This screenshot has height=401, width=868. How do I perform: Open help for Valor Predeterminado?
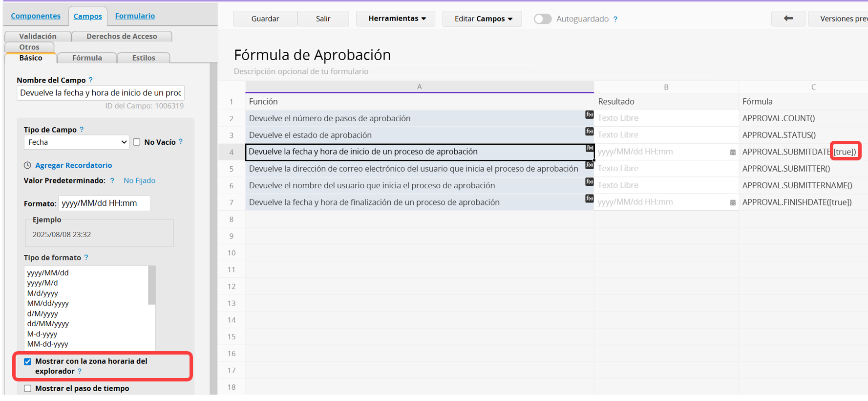pos(112,180)
